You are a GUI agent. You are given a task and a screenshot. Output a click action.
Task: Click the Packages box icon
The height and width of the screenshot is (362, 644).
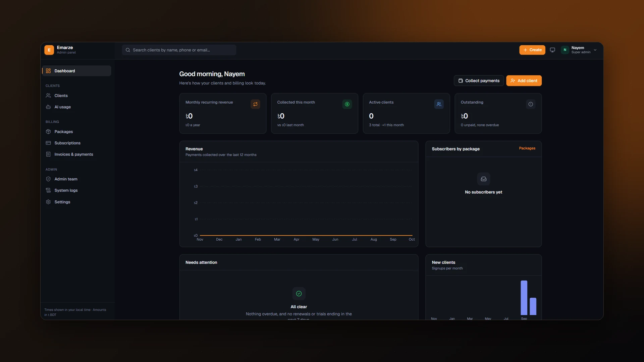[48, 132]
